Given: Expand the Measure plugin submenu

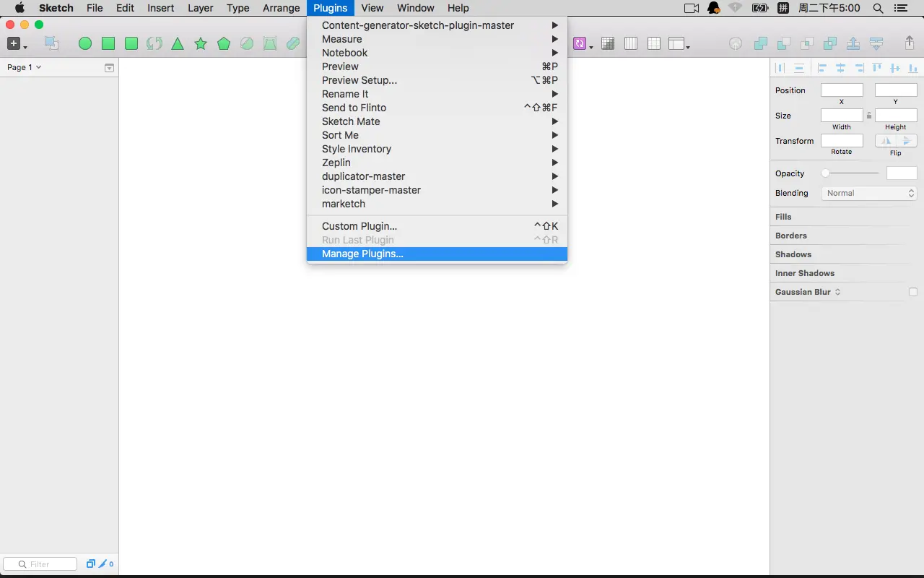Looking at the screenshot, I should 437,39.
